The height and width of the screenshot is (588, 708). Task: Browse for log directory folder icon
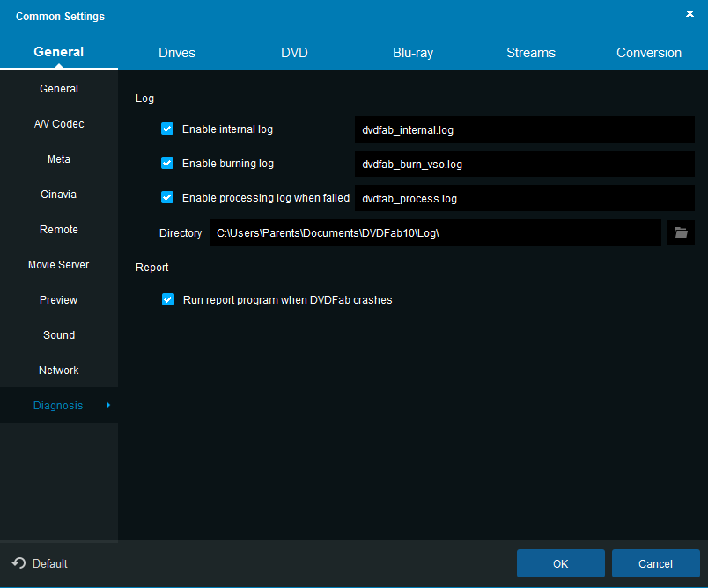(681, 232)
